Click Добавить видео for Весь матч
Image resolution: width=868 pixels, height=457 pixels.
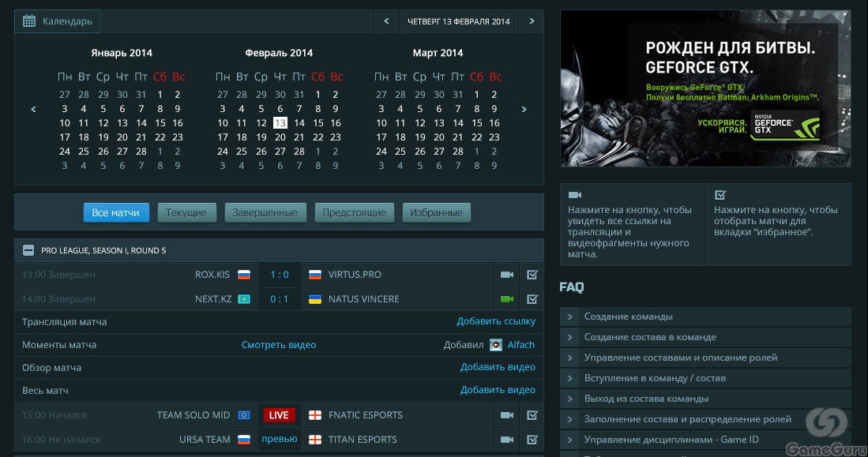(x=498, y=389)
